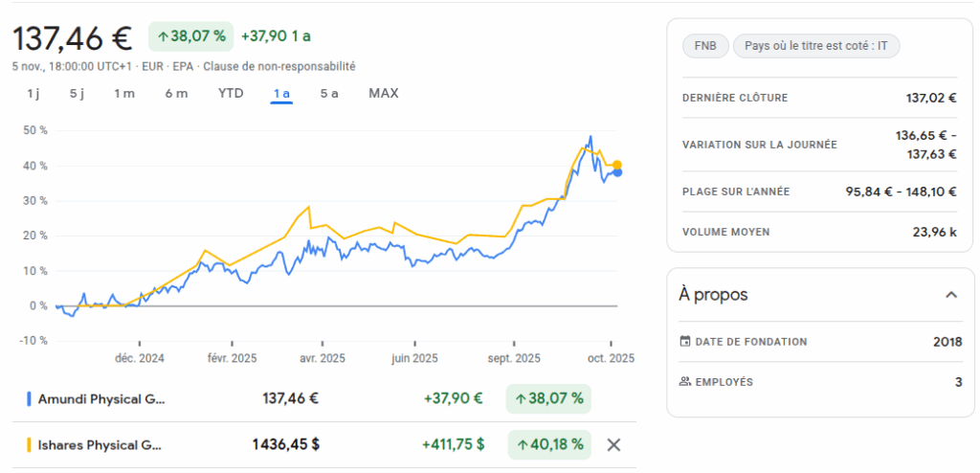Select the 5 j time range

pyautogui.click(x=78, y=93)
